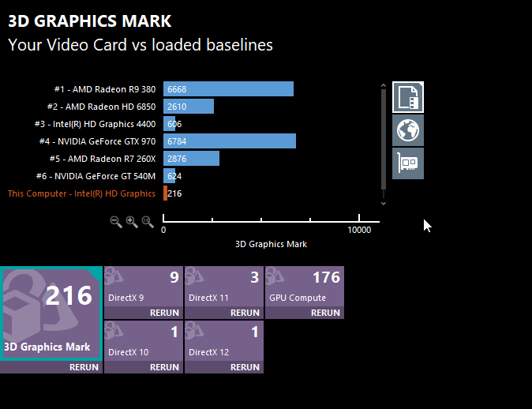Image resolution: width=532 pixels, height=409 pixels.
Task: Click the 10000 axis label
Action: 359,230
